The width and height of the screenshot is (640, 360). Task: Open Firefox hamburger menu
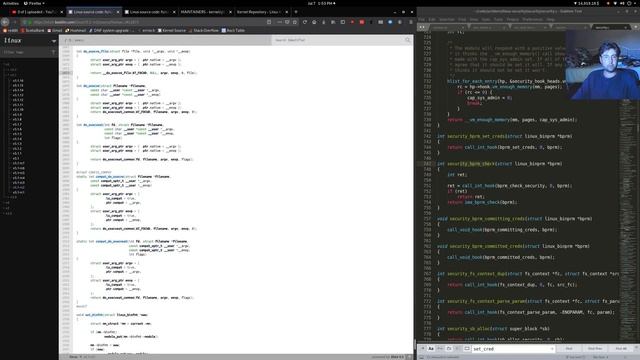(410, 22)
